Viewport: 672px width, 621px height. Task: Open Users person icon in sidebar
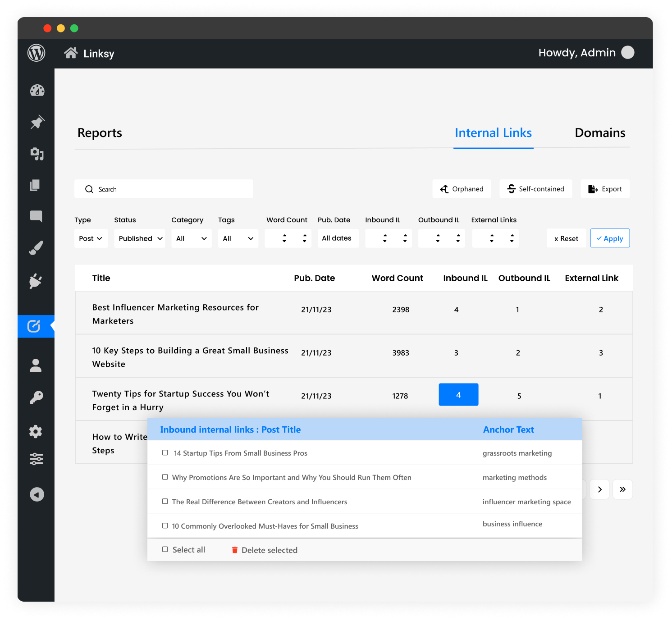(x=36, y=365)
